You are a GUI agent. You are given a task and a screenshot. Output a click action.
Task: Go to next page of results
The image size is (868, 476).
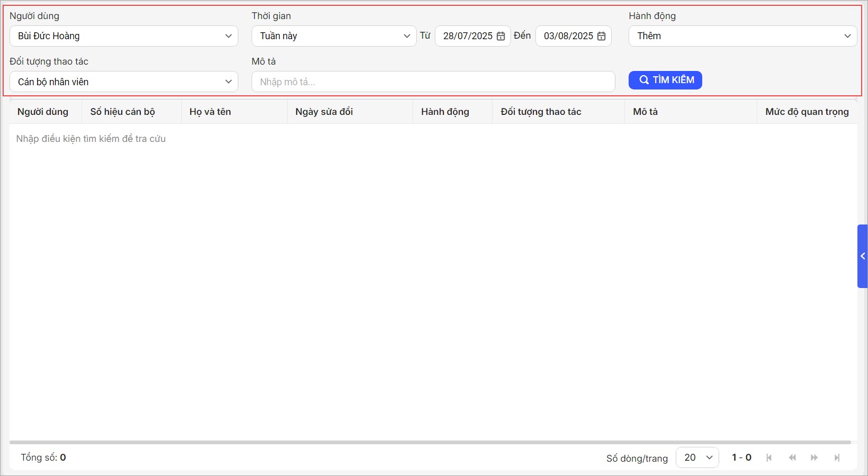point(814,457)
